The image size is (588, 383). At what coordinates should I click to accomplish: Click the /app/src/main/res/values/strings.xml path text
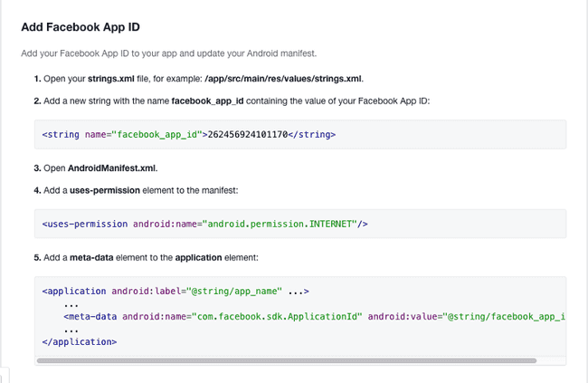283,79
